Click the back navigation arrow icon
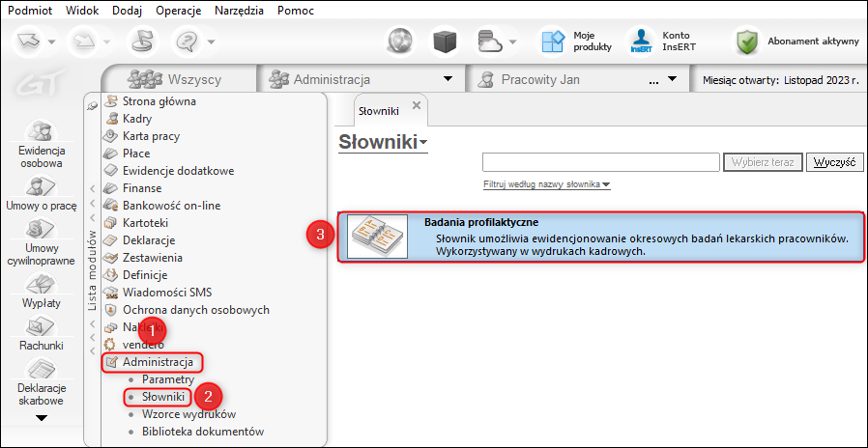This screenshot has width=868, height=448. click(x=28, y=41)
